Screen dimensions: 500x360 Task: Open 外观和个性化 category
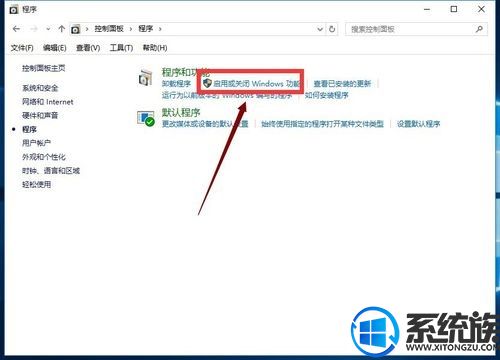click(x=44, y=157)
